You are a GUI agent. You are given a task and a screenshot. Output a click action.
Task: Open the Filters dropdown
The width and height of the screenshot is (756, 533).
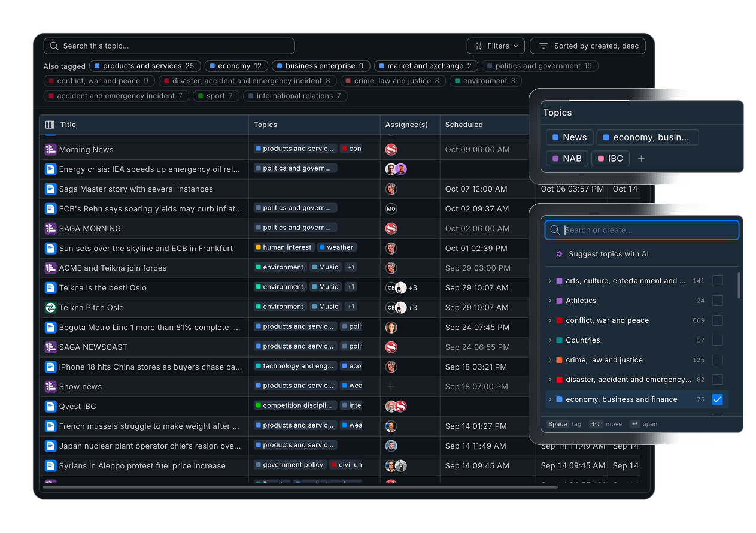tap(496, 46)
